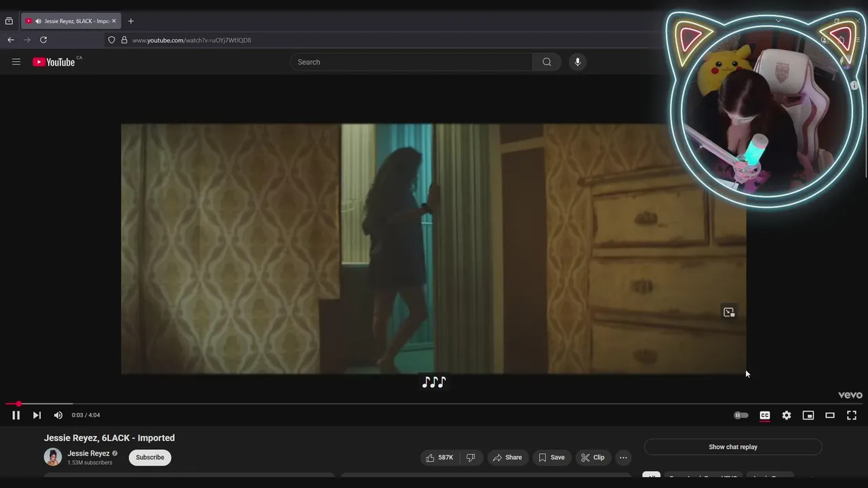Open a new browser tab
868x488 pixels.
coord(131,21)
